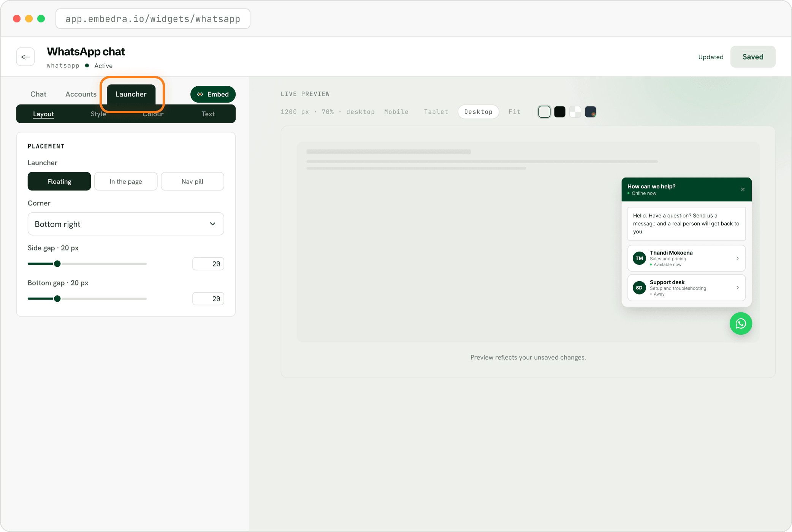Click the green WhatsApp launcher bubble

741,323
